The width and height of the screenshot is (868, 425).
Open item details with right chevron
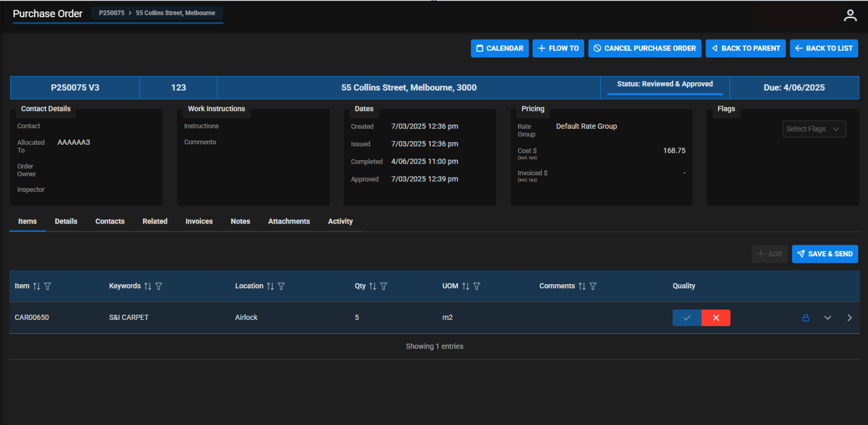pyautogui.click(x=849, y=318)
